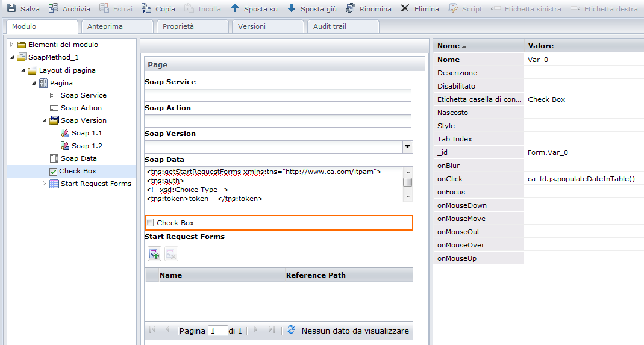Open the Soap Version dropdown arrow
Image resolution: width=644 pixels, height=345 pixels.
point(407,147)
